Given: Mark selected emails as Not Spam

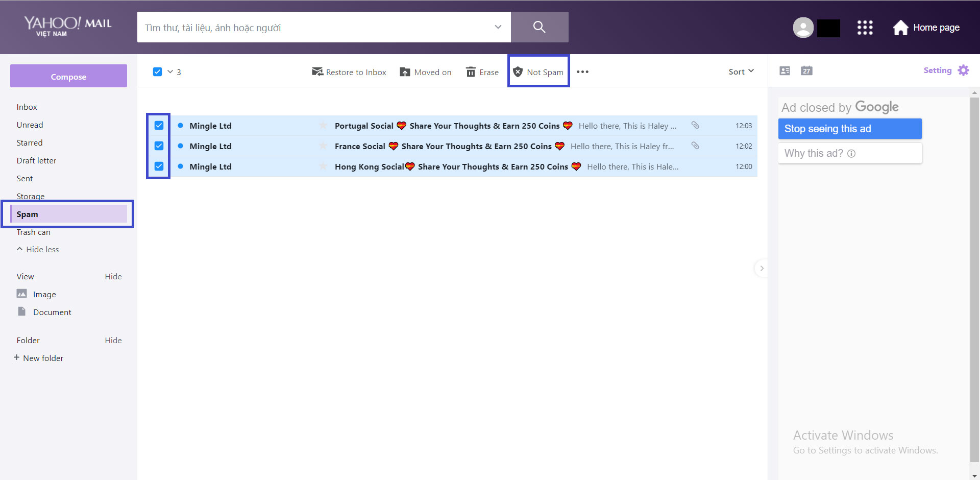Looking at the screenshot, I should click(x=538, y=72).
